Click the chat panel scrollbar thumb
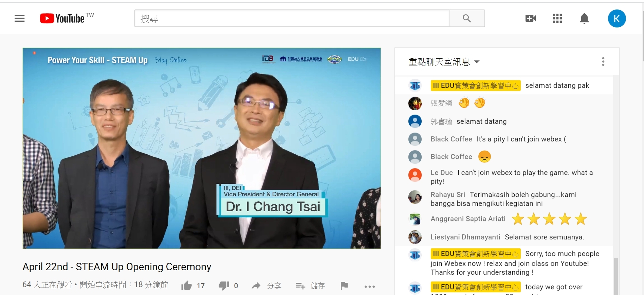The width and height of the screenshot is (644, 295). tap(616, 276)
